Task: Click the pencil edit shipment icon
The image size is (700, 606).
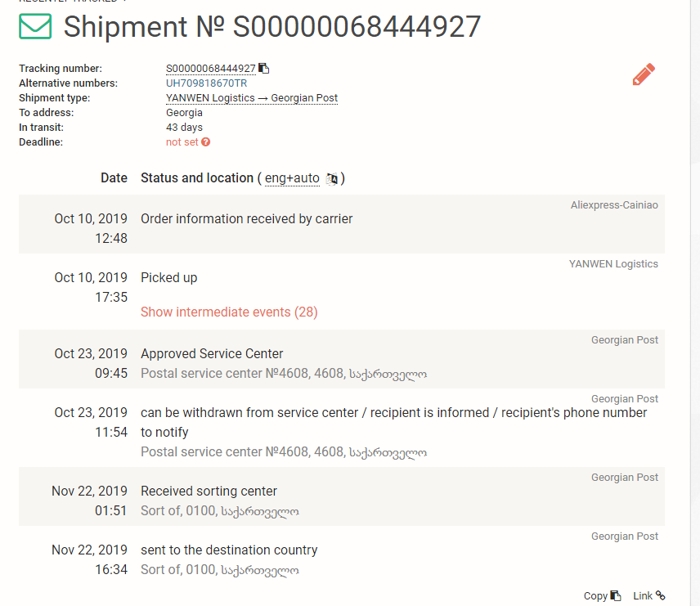Action: (644, 74)
